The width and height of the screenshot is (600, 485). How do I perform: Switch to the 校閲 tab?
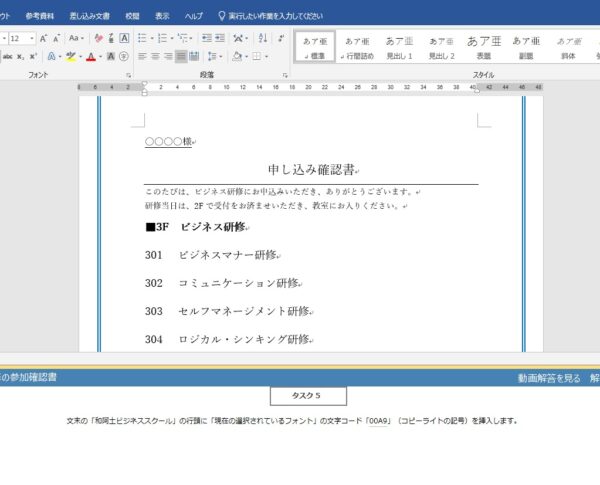tap(132, 16)
